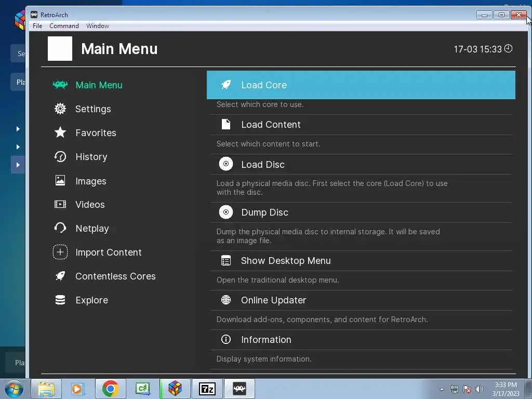Screen dimensions: 532x399
Task: Go to Settings in the sidebar
Action: pos(93,109)
